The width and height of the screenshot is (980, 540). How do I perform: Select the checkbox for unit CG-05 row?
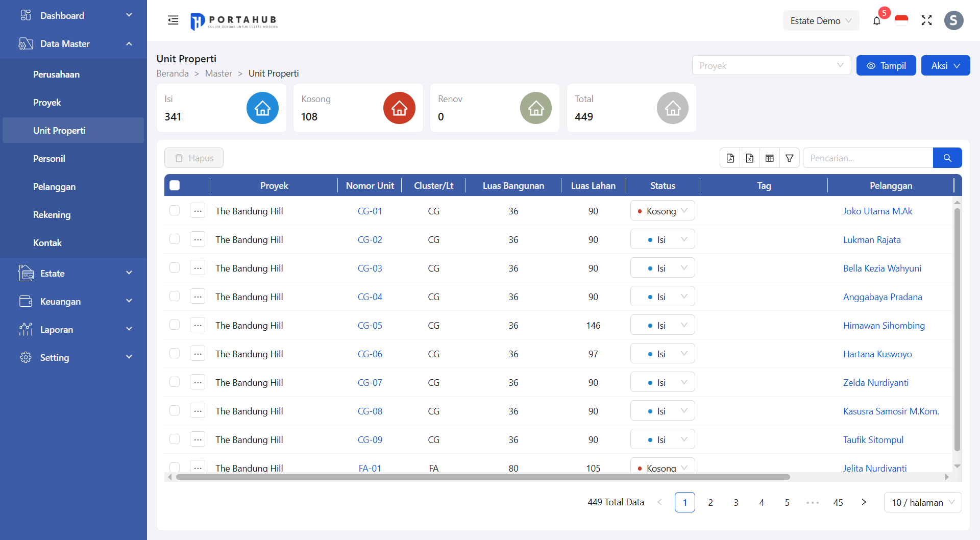pos(175,325)
